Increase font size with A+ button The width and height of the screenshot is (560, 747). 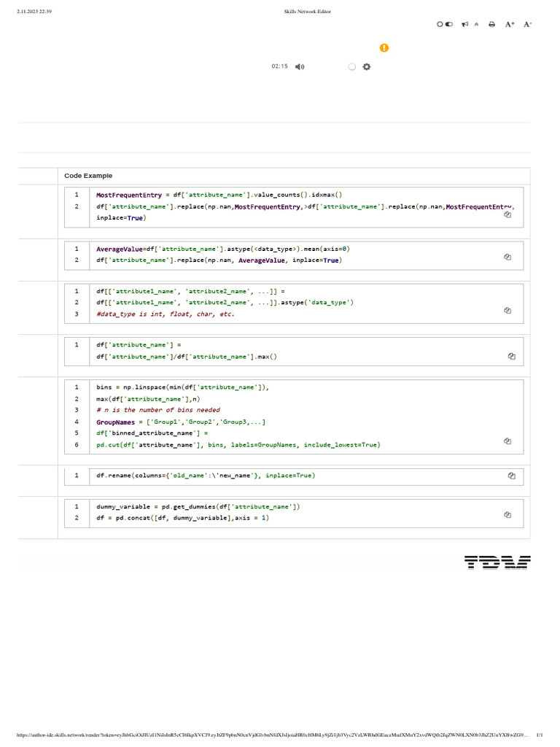pos(510,24)
